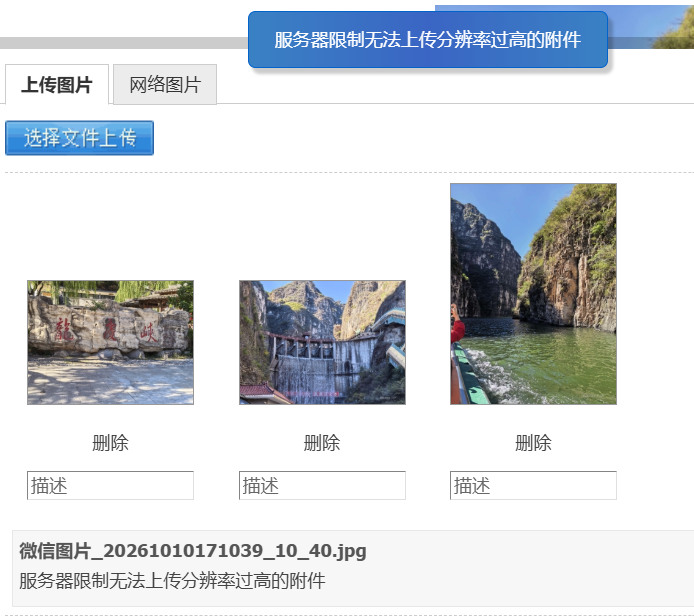This screenshot has height=616, width=694.
Task: Select the dam waterfall thumbnail
Action: click(x=322, y=343)
